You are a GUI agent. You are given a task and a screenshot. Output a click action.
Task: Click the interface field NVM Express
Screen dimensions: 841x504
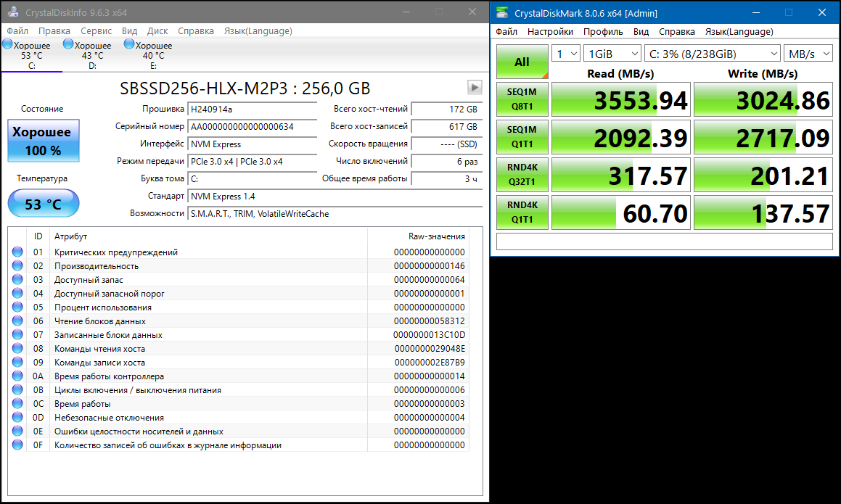[x=252, y=144]
